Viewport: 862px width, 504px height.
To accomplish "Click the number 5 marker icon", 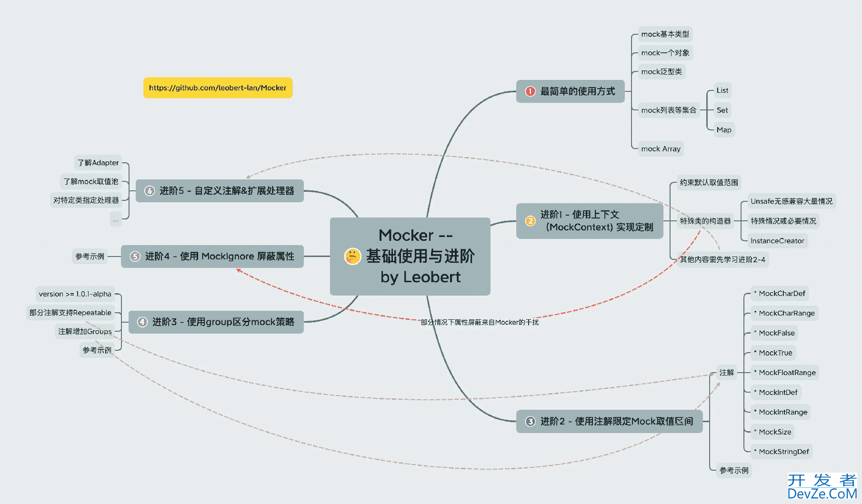I will 135,256.
